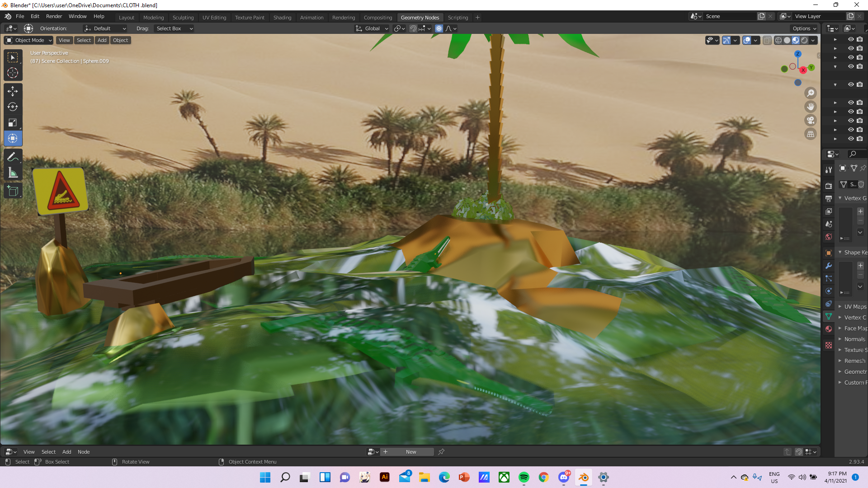Open the Object Mode dropdown
The height and width of the screenshot is (488, 868).
(x=29, y=40)
